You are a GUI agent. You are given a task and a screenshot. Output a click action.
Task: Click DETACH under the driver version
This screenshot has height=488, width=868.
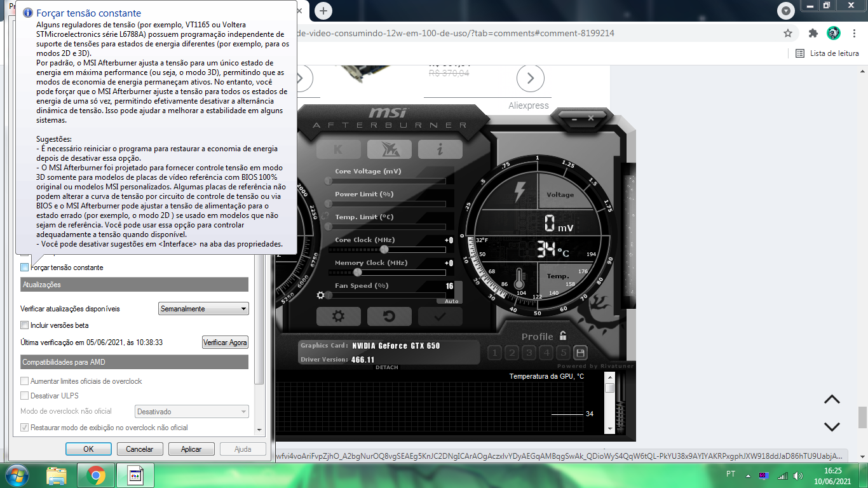tap(387, 368)
